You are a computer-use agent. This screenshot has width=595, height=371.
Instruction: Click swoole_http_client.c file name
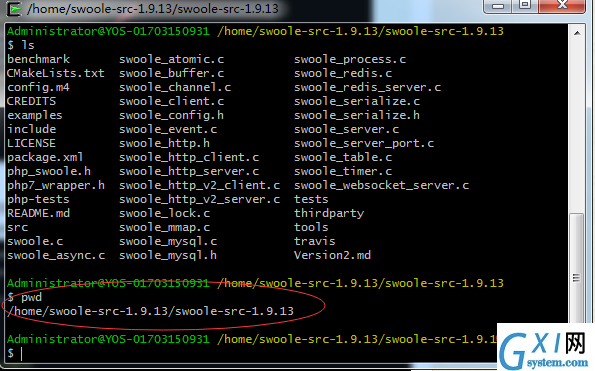189,157
